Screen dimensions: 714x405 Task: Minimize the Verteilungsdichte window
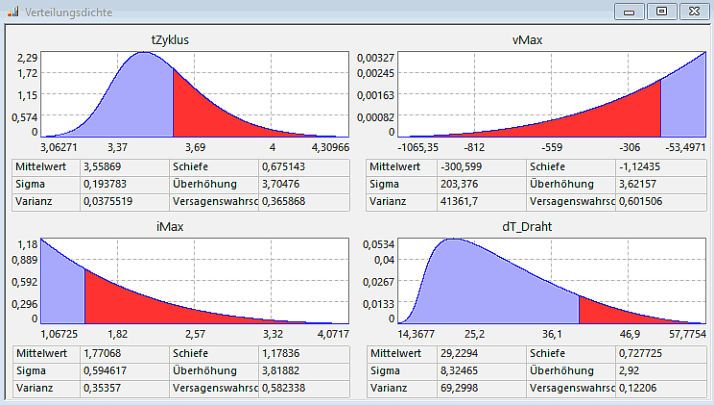[631, 11]
